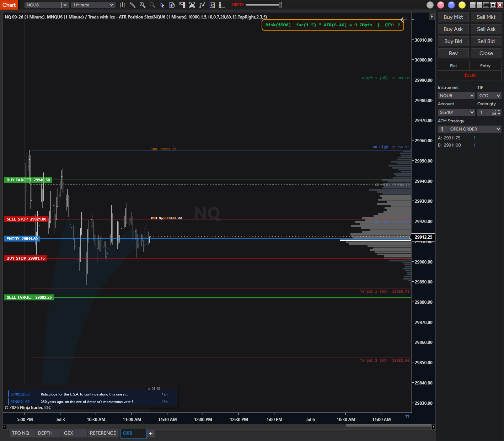
Task: Open the bar type icon in the toolbar
Action: pos(122,5)
